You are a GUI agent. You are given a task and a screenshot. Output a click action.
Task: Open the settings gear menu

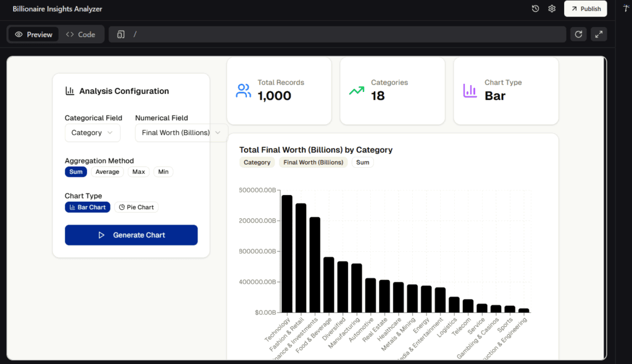tap(552, 9)
